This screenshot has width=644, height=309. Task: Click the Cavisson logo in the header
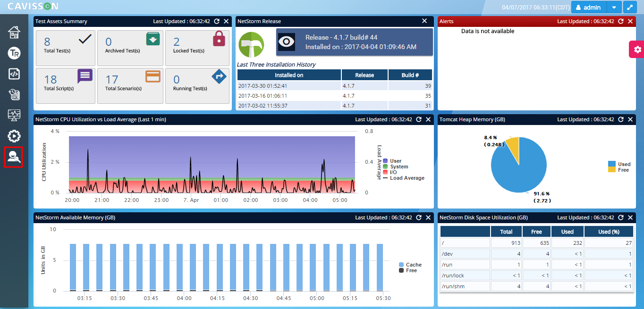[x=33, y=7]
